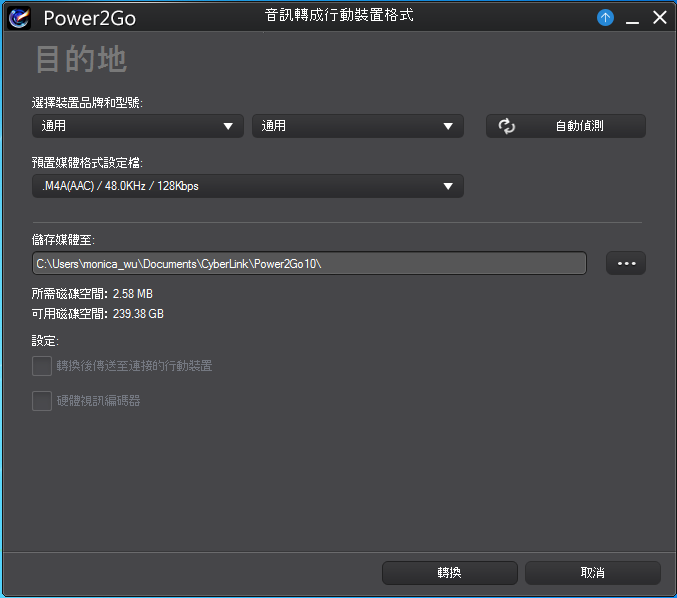677x598 pixels.
Task: Click the 取消 cancel button
Action: click(x=592, y=573)
